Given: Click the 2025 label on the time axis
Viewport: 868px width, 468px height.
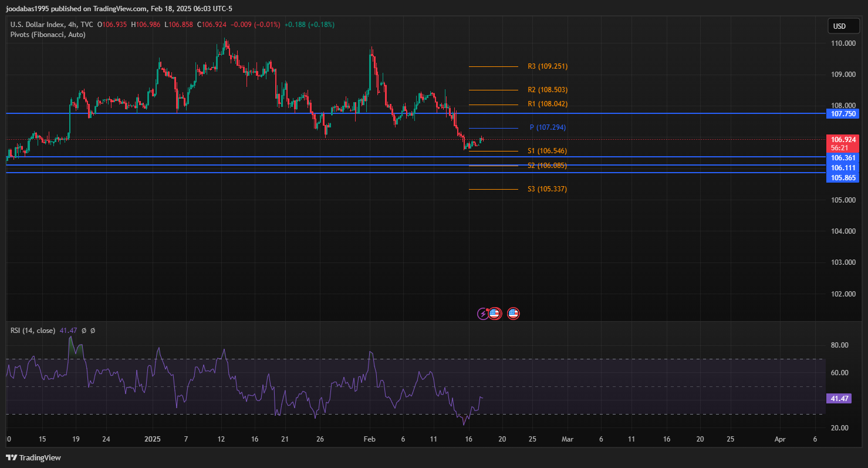Looking at the screenshot, I should click(152, 439).
